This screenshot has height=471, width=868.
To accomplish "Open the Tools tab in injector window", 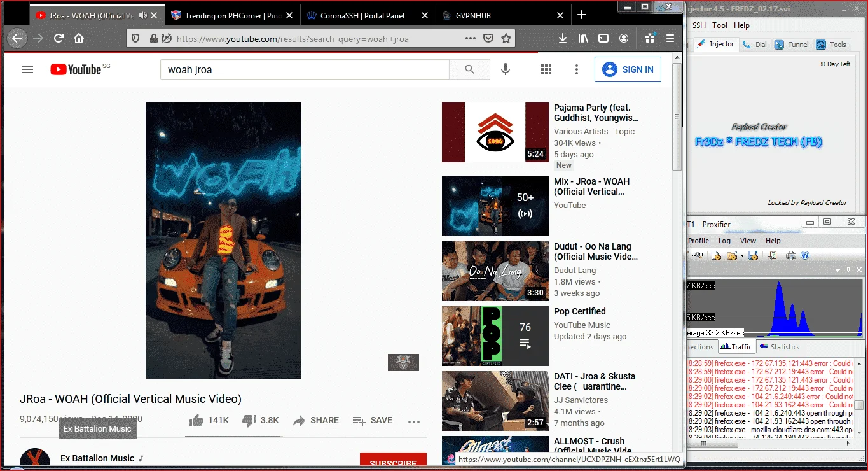I will [x=832, y=45].
